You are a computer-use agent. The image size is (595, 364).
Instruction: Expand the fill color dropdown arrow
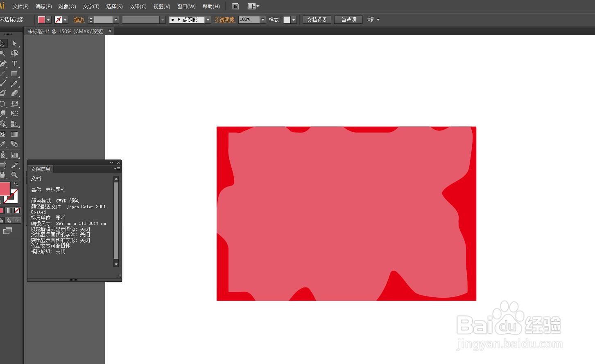click(x=48, y=20)
